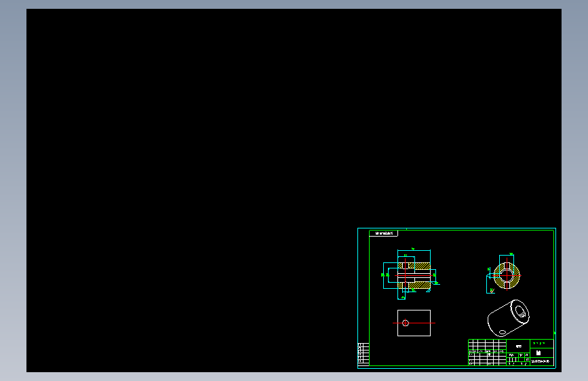Click the drawing title block table
This screenshot has width=588, height=381.
[511, 352]
